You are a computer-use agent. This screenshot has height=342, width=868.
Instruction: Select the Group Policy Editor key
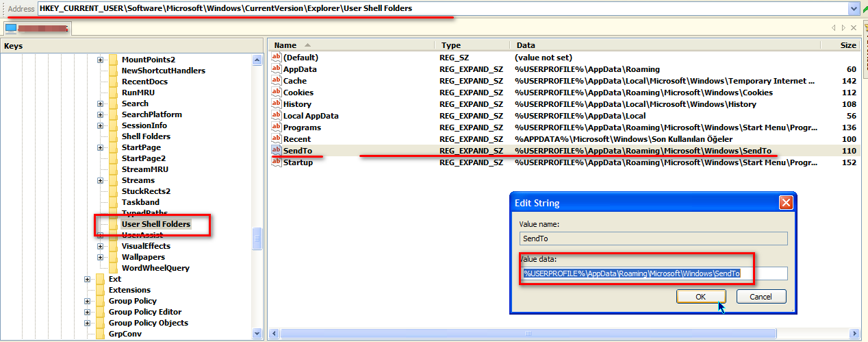[x=145, y=312]
